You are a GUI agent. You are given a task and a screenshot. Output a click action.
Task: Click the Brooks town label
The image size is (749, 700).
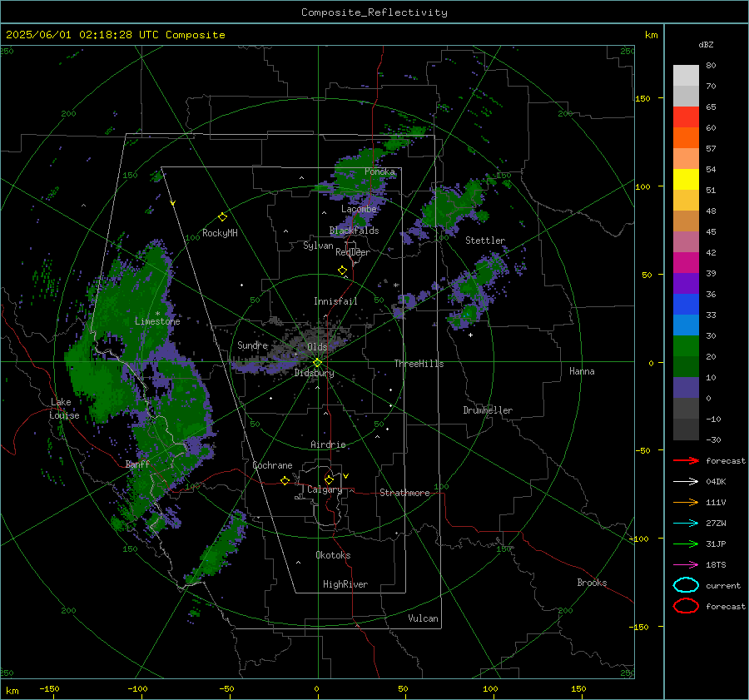pos(592,583)
